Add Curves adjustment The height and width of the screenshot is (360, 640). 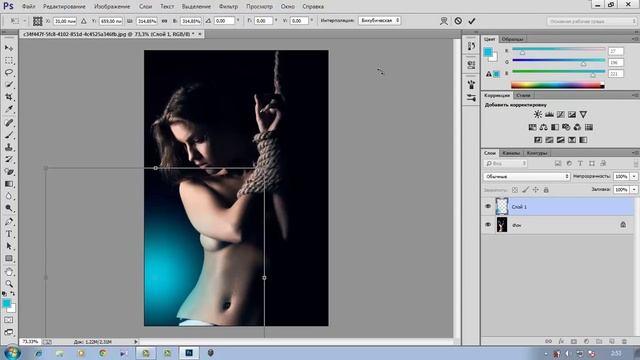point(561,115)
